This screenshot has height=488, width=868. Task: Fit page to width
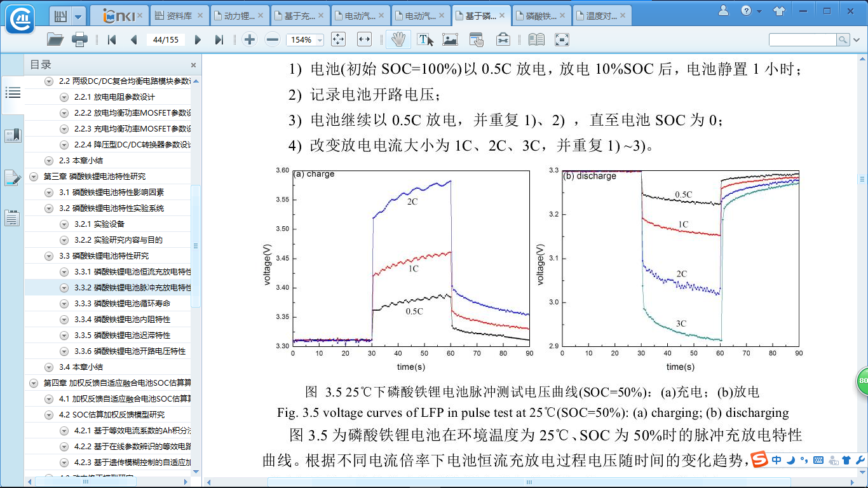pyautogui.click(x=364, y=39)
